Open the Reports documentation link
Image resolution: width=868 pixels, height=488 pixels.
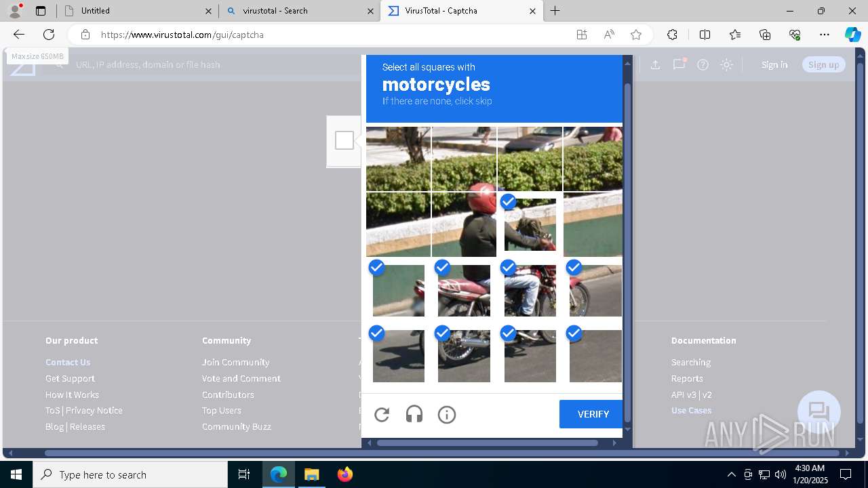[x=687, y=378]
